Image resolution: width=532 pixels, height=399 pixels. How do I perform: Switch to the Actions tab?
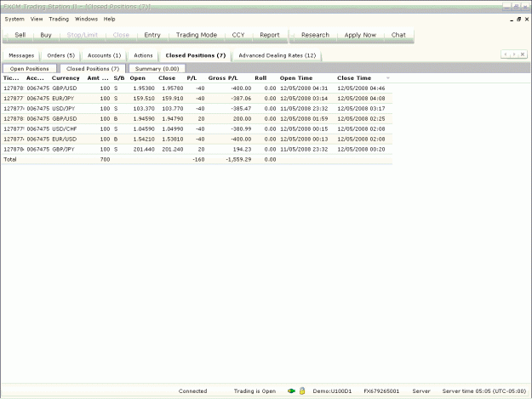(143, 55)
